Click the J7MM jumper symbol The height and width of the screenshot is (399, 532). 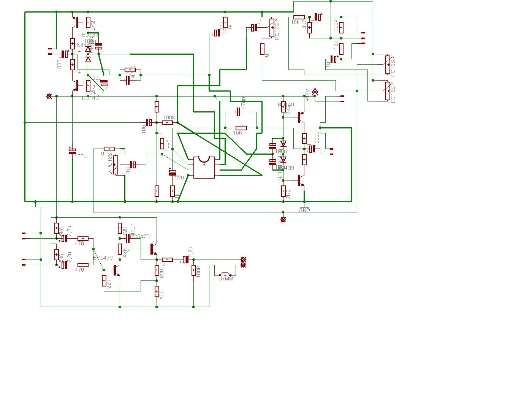tap(226, 275)
